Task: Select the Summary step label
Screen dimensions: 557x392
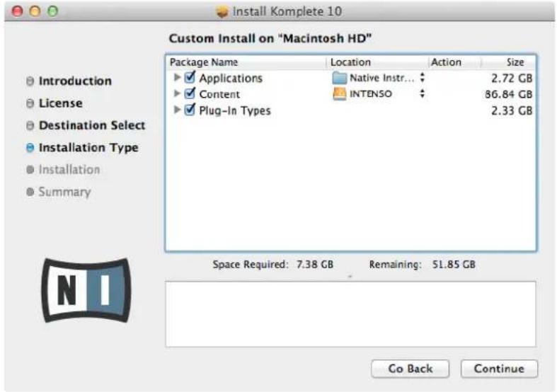Action: pyautogui.click(x=64, y=192)
